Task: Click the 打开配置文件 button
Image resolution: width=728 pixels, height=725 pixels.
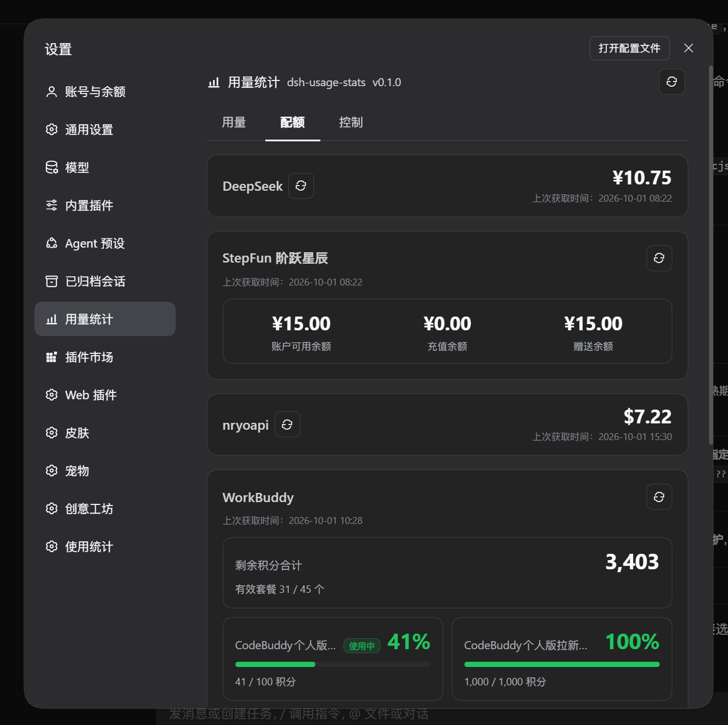Action: point(630,48)
